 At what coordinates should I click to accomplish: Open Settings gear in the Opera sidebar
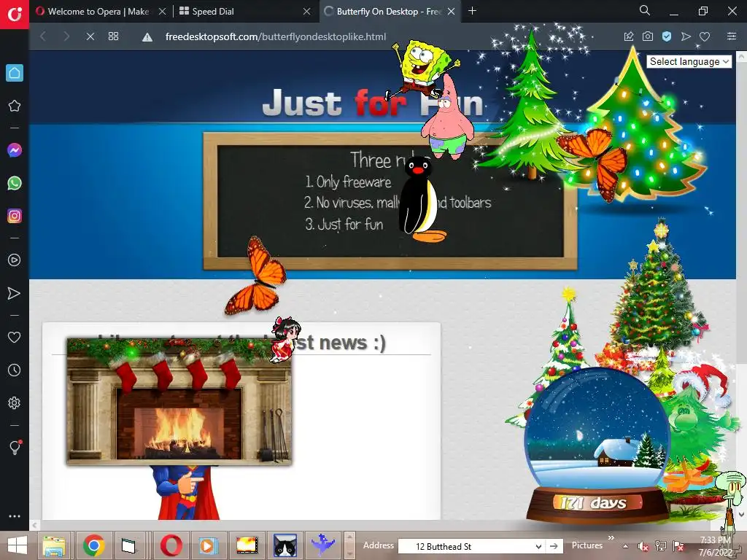tap(15, 402)
